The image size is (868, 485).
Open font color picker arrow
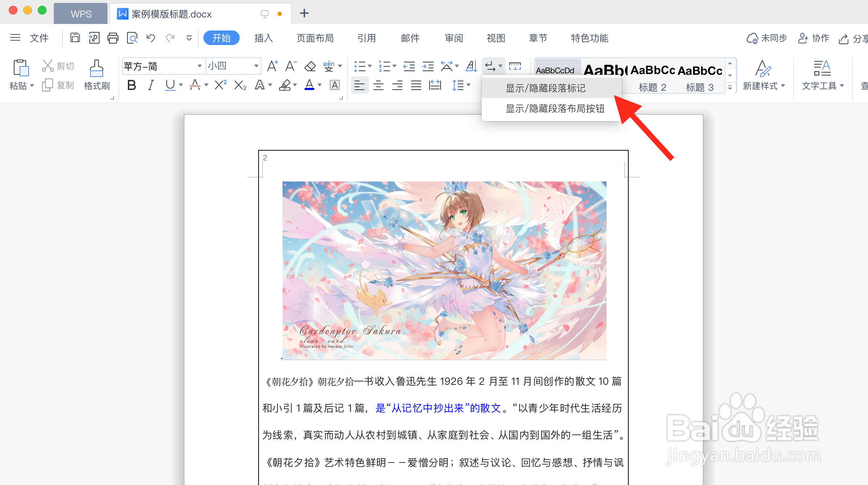coord(320,85)
